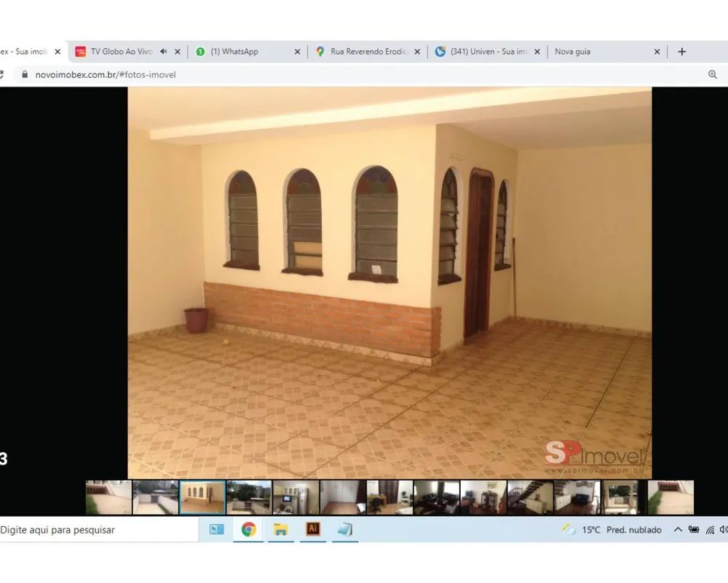Open the walled yard with gate thumbnail
Screen dimensions: 728x583
[156, 498]
